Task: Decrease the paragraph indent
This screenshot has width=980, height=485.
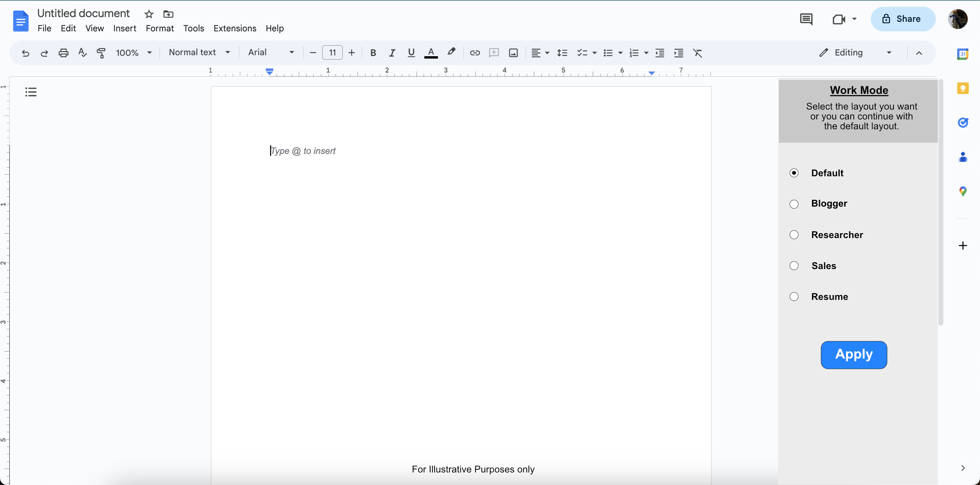Action: [660, 53]
